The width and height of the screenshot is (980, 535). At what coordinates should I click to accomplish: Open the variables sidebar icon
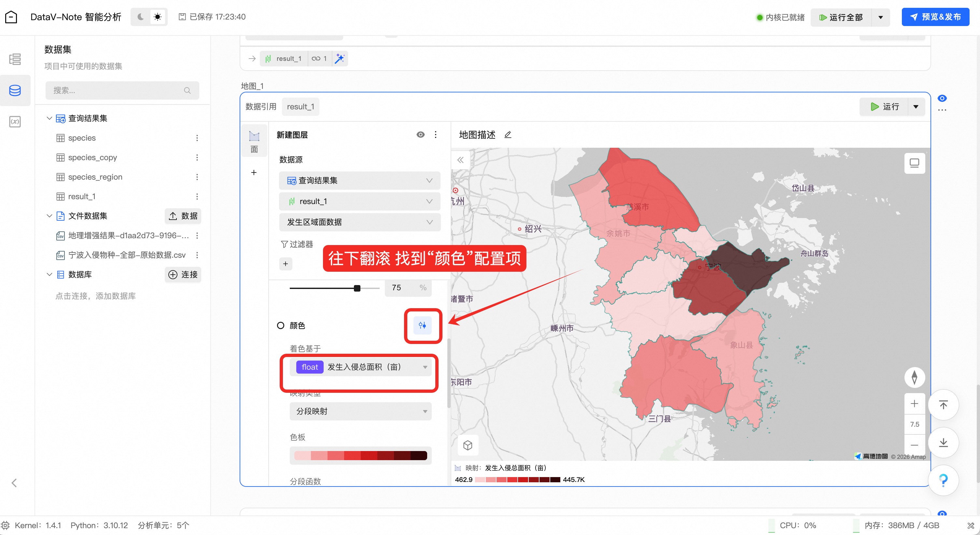tap(15, 122)
